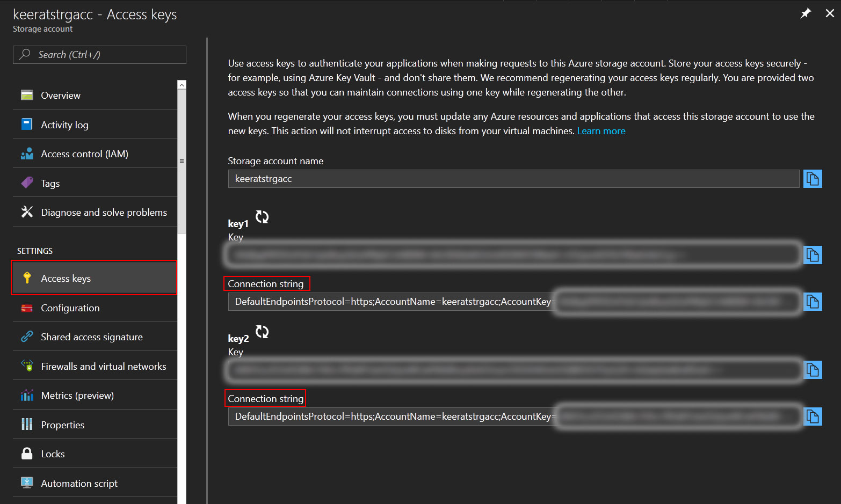The image size is (841, 504).
Task: Regenerate key2 with refresh icon
Action: 262,332
